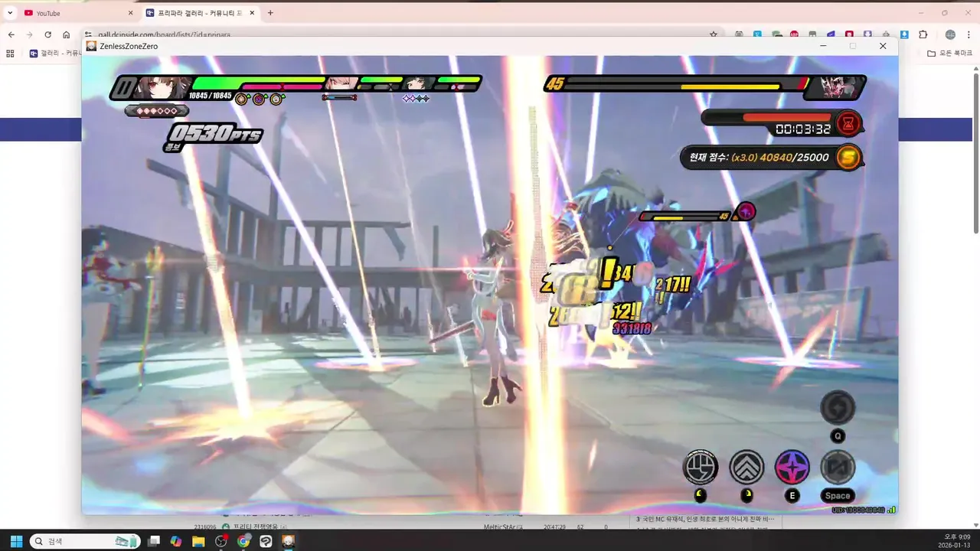Viewport: 980px width, 551px height.
Task: Switch to the pink-haired second party member portrait
Action: point(341,83)
